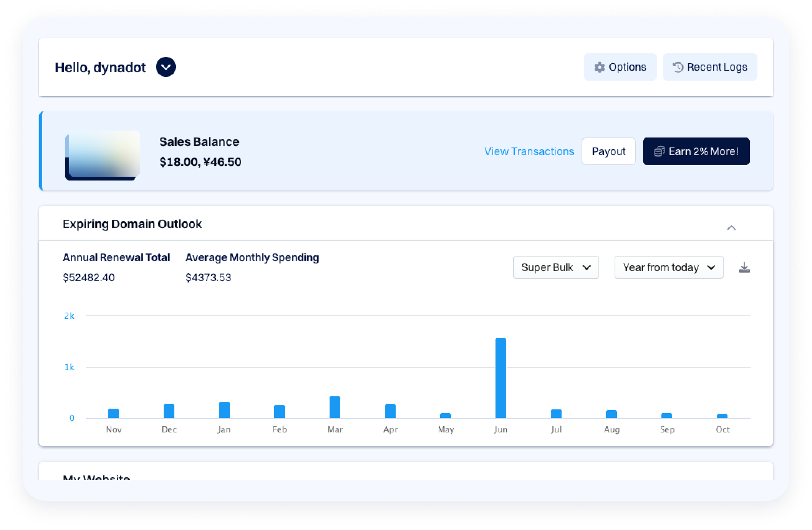Click the Payout button

click(x=608, y=151)
